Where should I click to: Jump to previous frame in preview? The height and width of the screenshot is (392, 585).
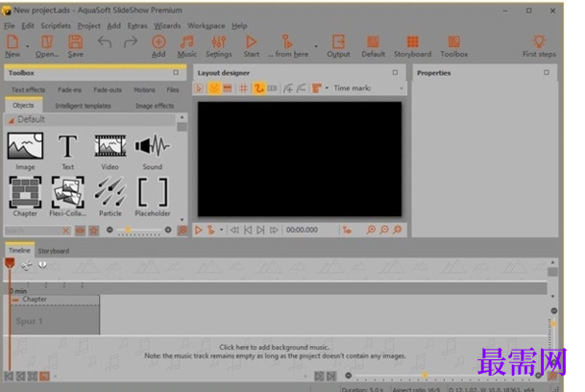point(248,230)
